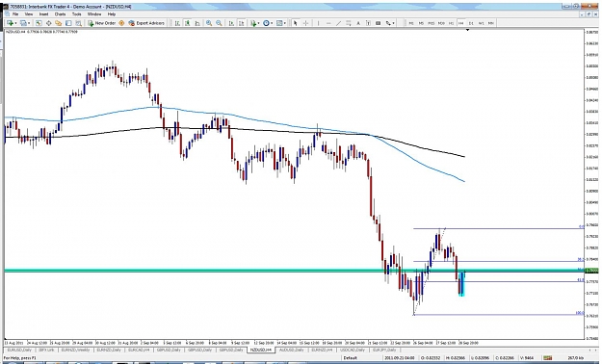Open the Charts menu
Screen dimensions: 602x364
pyautogui.click(x=61, y=14)
